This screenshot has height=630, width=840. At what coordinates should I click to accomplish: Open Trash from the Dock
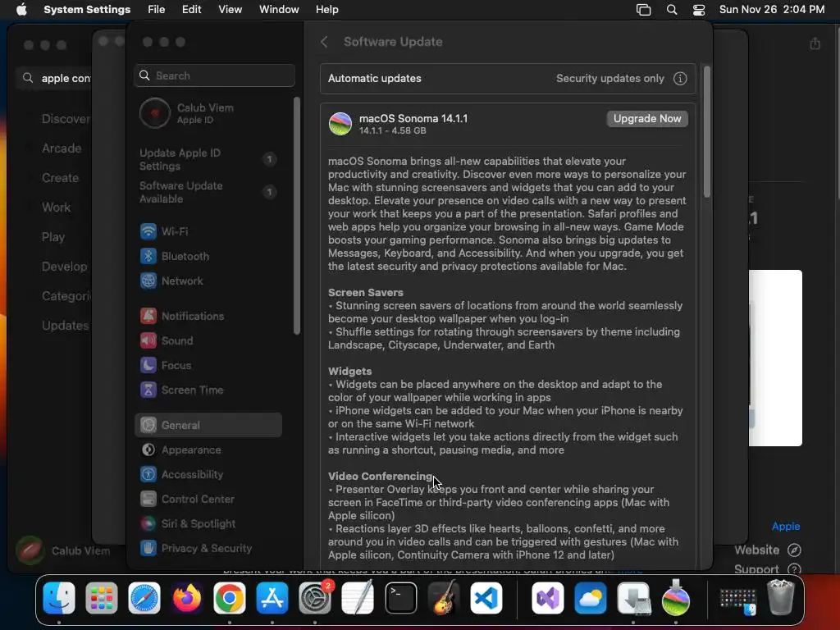pos(781,598)
